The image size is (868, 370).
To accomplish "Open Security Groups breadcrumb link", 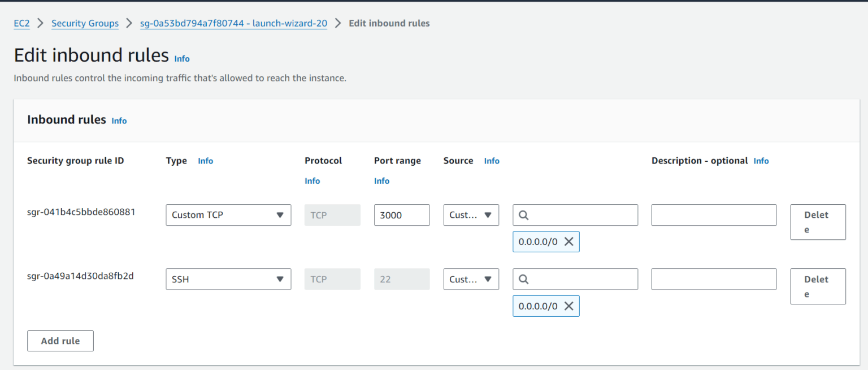I will point(85,23).
